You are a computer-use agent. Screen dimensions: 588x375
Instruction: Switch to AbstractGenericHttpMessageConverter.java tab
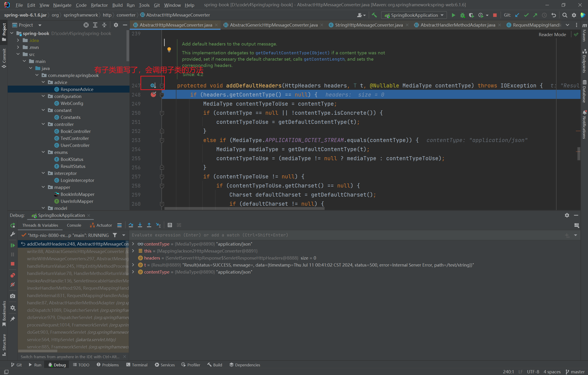pyautogui.click(x=273, y=25)
